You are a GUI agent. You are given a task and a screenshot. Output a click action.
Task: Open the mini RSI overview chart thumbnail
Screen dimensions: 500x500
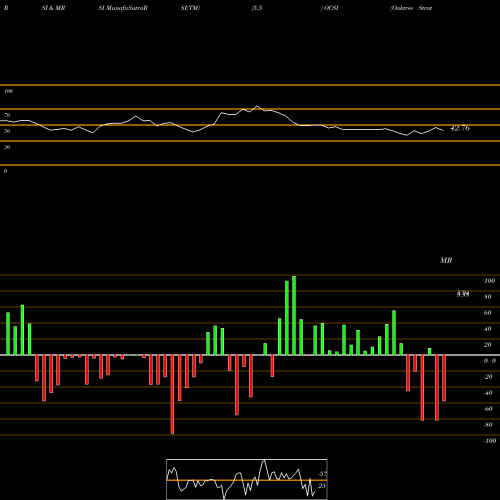[247, 479]
